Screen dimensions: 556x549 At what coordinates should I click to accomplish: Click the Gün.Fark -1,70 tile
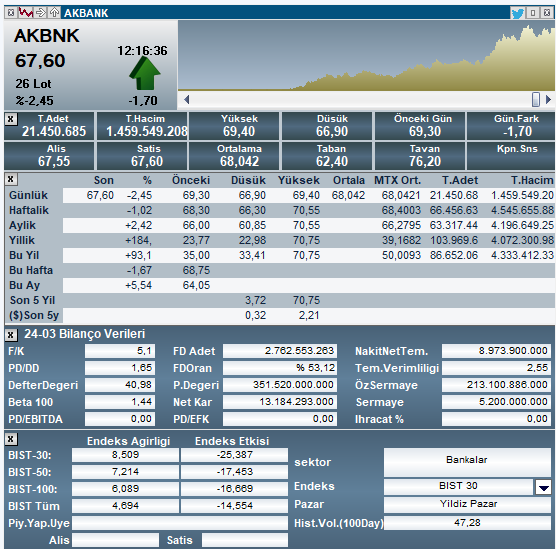tap(511, 126)
